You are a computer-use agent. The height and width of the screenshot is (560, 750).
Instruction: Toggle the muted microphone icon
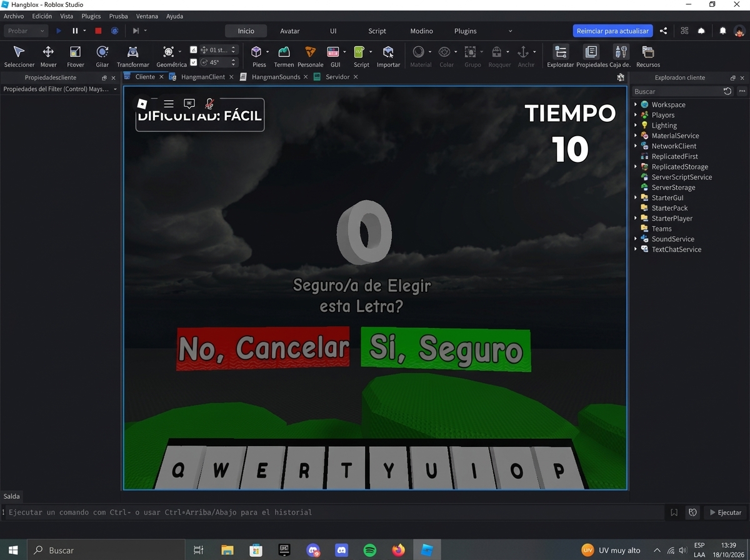[x=210, y=104]
